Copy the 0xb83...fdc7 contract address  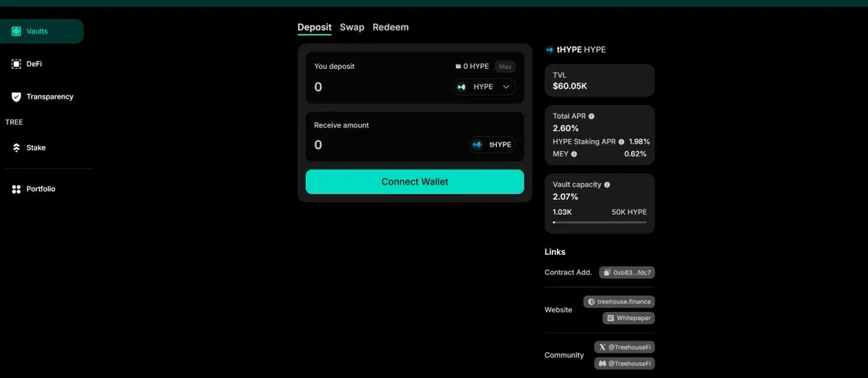coord(626,273)
